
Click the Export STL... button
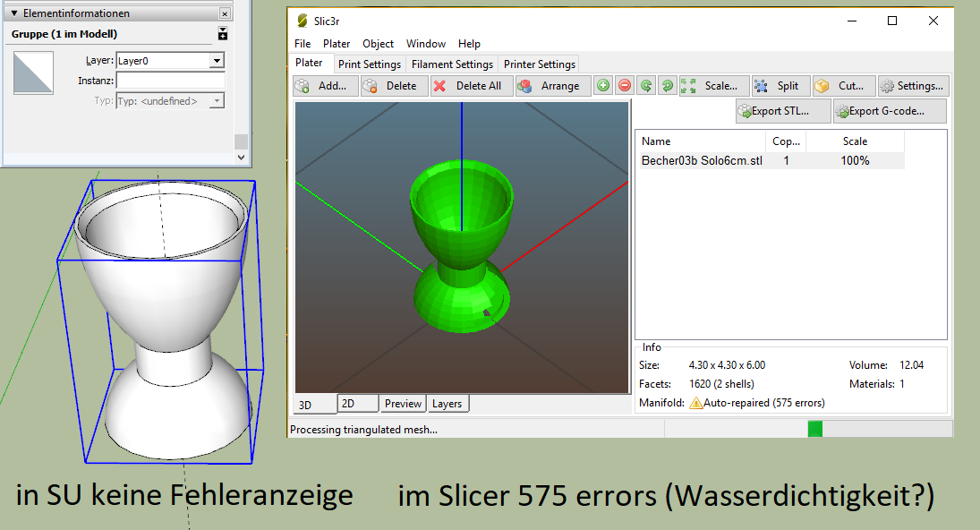[x=774, y=111]
